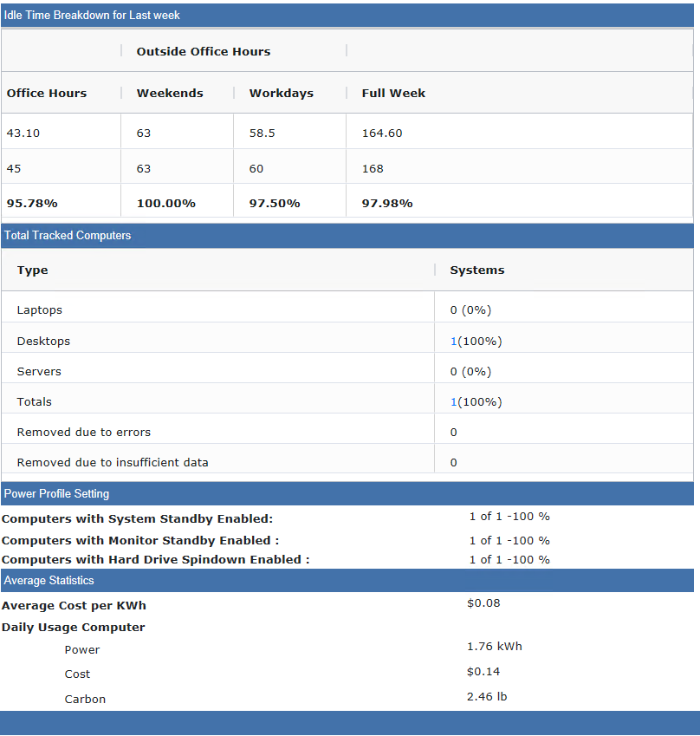This screenshot has height=736, width=700.
Task: Select the Workdays column header
Action: coord(281,93)
